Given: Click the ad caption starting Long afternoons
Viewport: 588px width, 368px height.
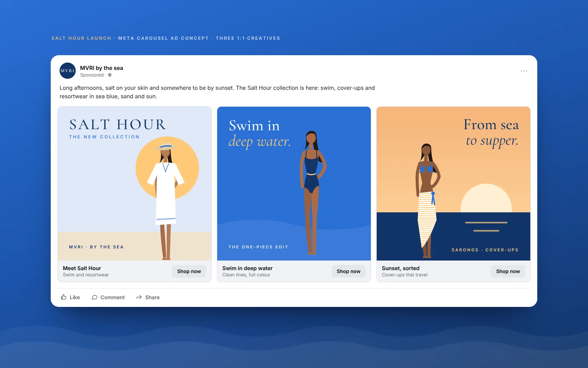Looking at the screenshot, I should click(x=217, y=92).
